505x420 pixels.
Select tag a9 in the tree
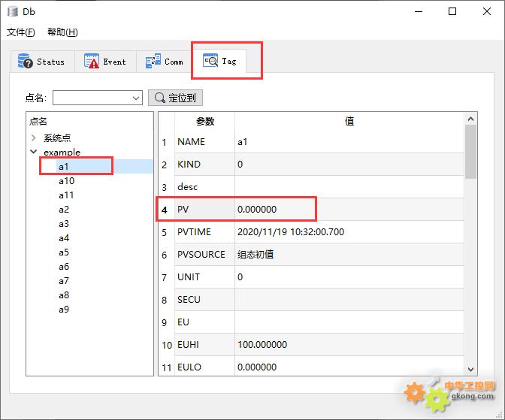(64, 310)
